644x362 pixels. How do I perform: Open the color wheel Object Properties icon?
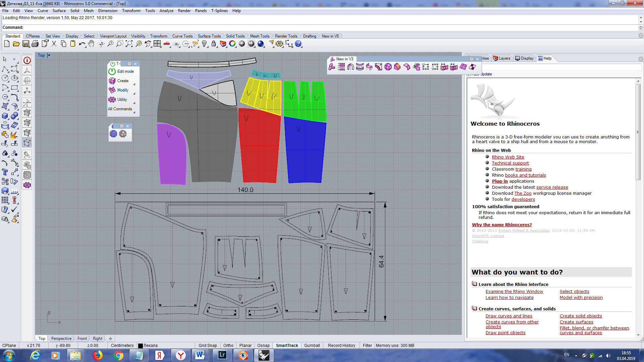point(232,44)
